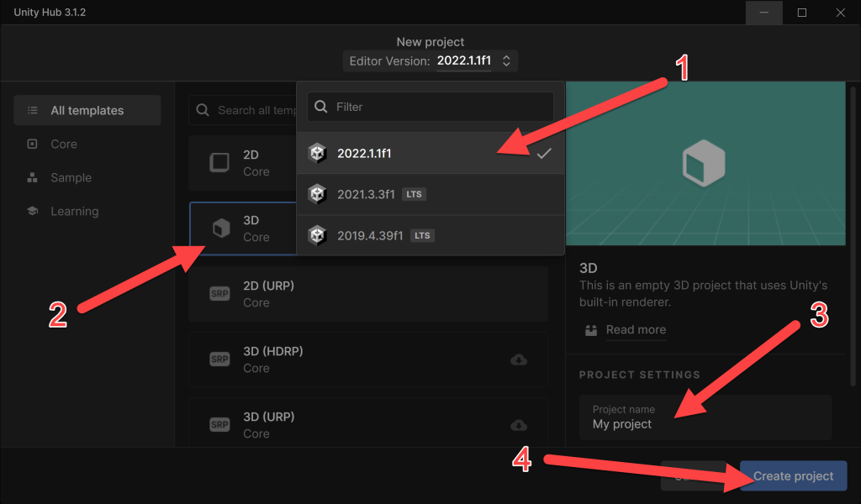Click the Core category icon
The image size is (861, 504).
[33, 144]
